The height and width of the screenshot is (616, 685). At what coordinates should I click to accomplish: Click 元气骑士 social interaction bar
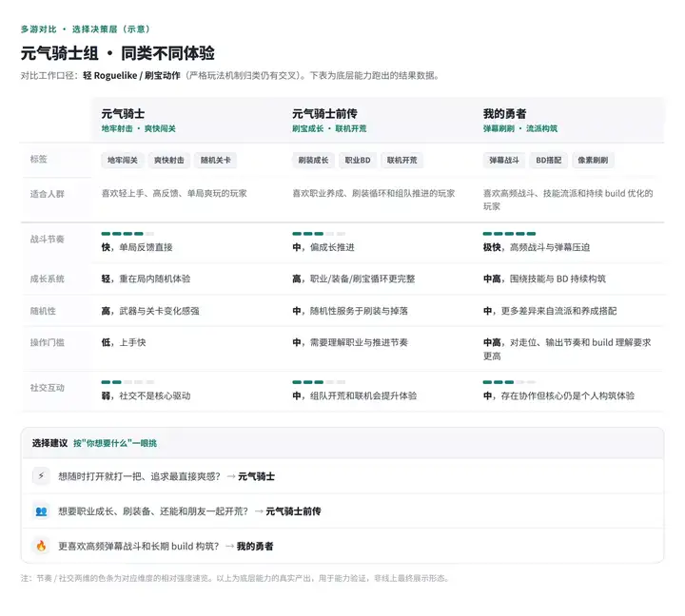pyautogui.click(x=127, y=382)
